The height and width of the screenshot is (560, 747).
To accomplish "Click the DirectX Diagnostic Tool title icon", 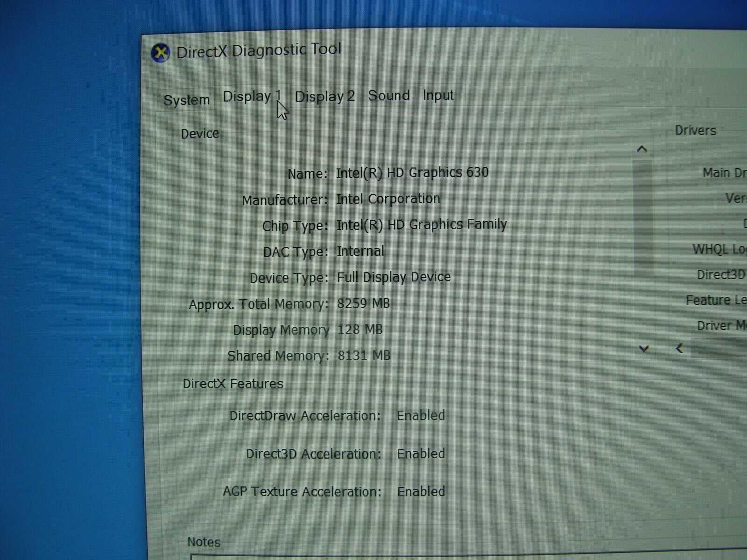I will [x=160, y=52].
